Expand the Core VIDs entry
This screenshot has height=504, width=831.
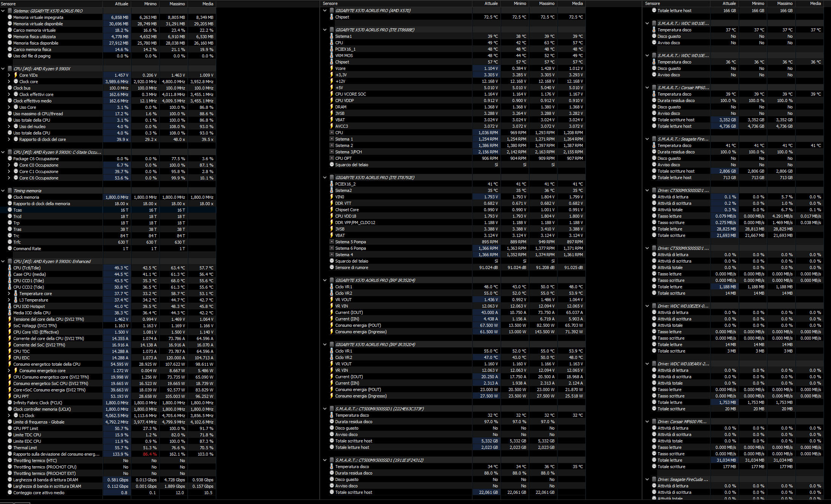coord(9,75)
